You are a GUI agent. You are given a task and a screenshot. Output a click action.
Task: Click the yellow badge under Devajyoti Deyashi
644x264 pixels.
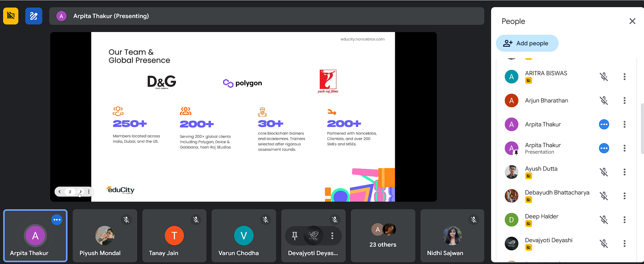528,248
